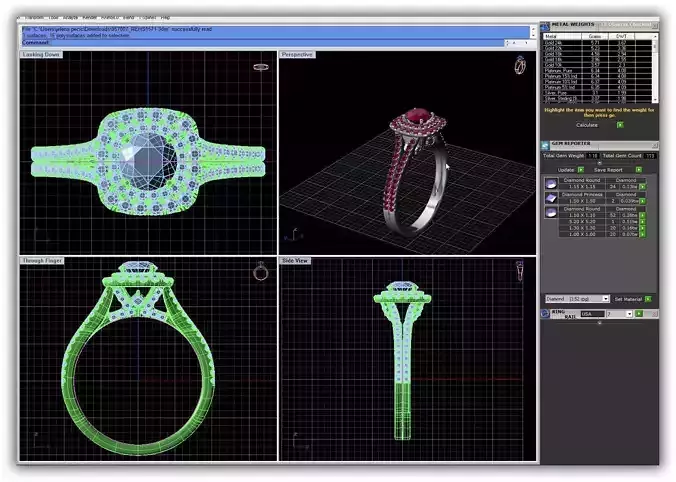676x482 pixels.
Task: Click green arrow for 1.50 X 1.50 gem row
Action: click(x=642, y=201)
